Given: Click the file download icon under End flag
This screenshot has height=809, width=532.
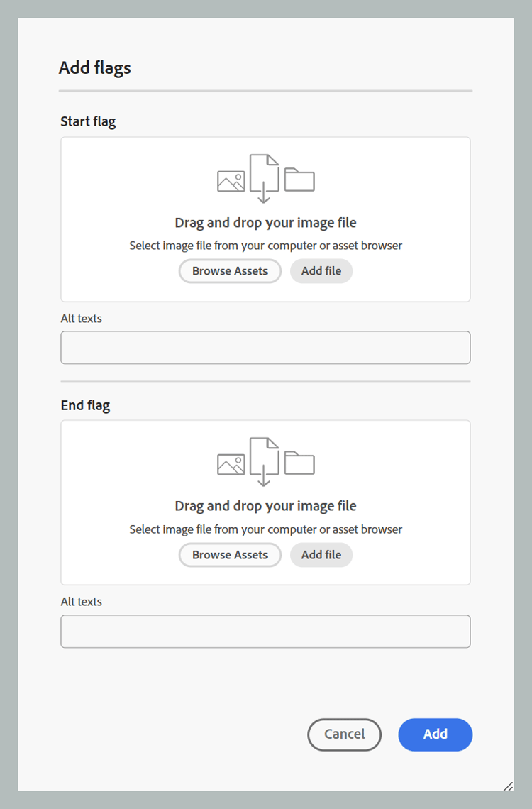Looking at the screenshot, I should coord(265,462).
